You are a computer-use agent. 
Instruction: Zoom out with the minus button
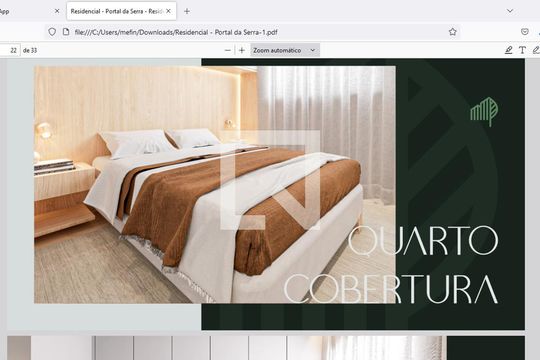(x=228, y=50)
